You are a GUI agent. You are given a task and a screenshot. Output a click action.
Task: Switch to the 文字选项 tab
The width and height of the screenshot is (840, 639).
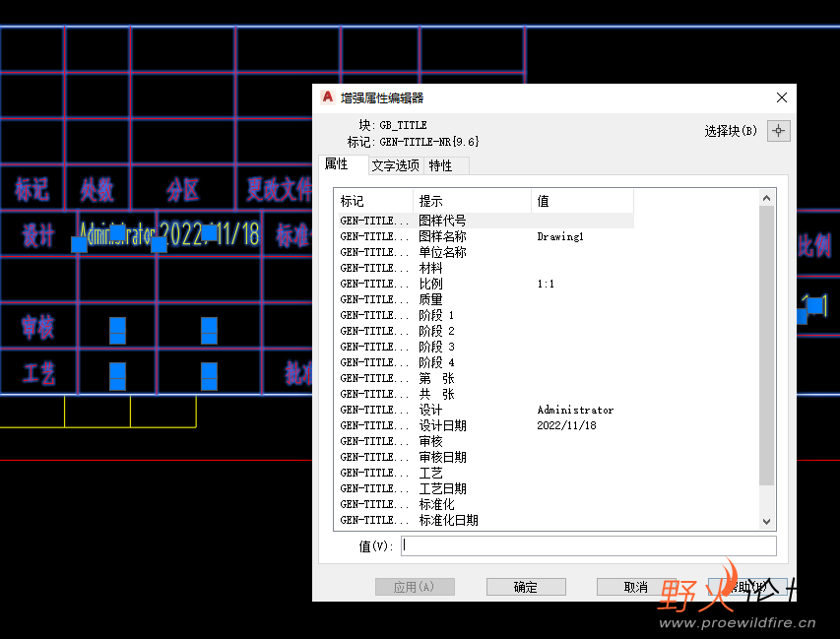[x=396, y=165]
